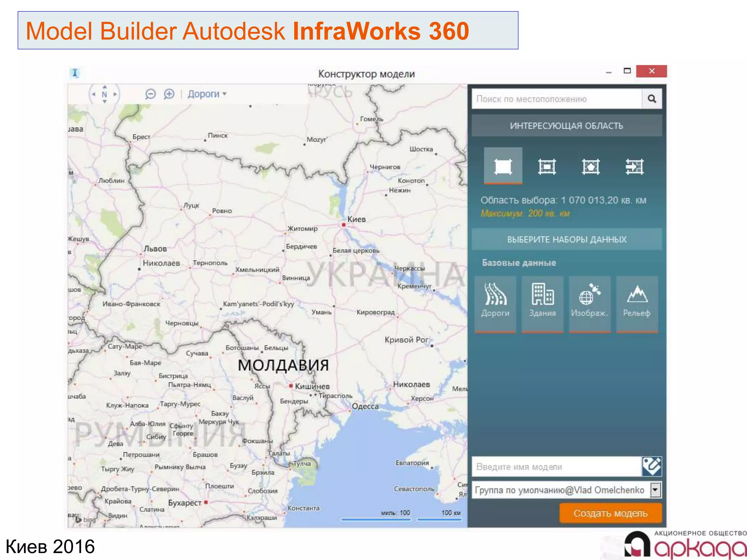Click the ИНТЕРЕСУЮЩАЯ ОБЛАСТЬ section header
The width and height of the screenshot is (747, 560).
coord(567,126)
